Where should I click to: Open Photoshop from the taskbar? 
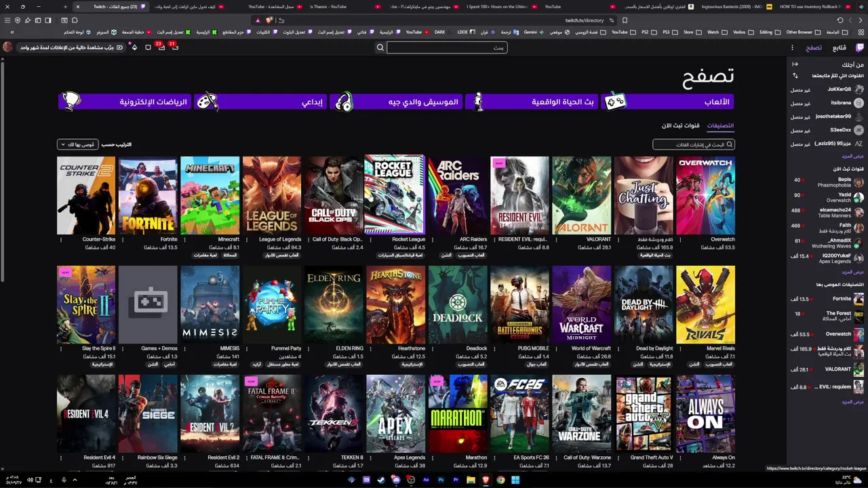(441, 480)
